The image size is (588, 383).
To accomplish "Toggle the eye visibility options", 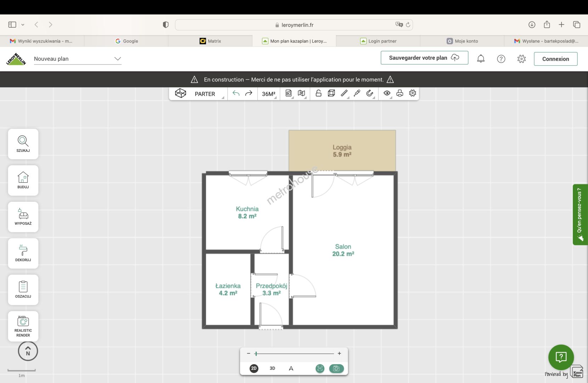I will [387, 93].
